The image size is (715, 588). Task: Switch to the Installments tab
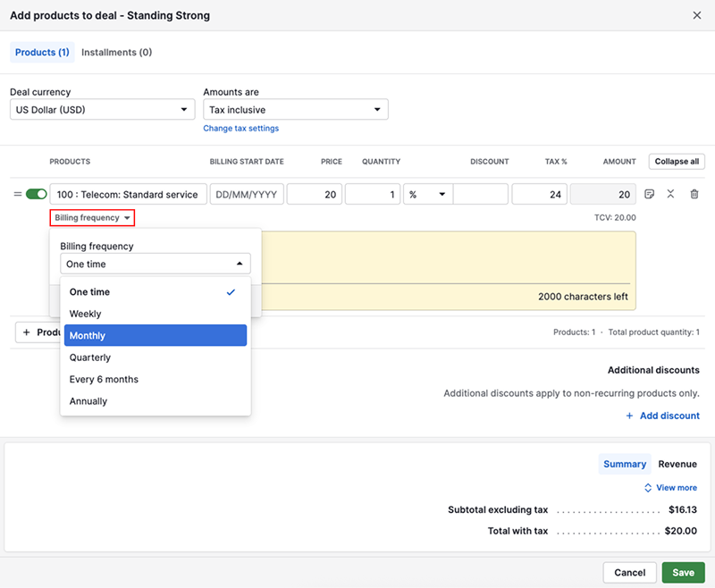[x=116, y=53]
